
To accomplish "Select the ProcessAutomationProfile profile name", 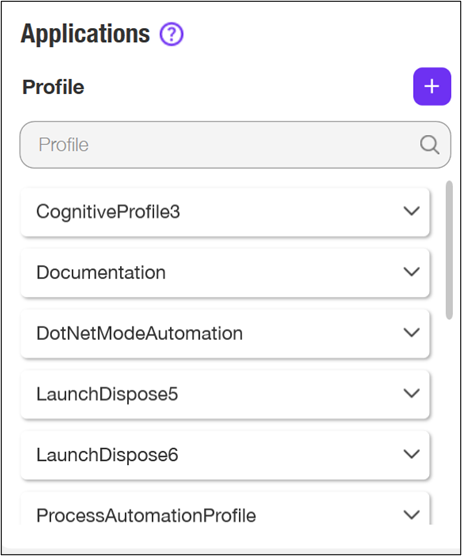I will [146, 516].
